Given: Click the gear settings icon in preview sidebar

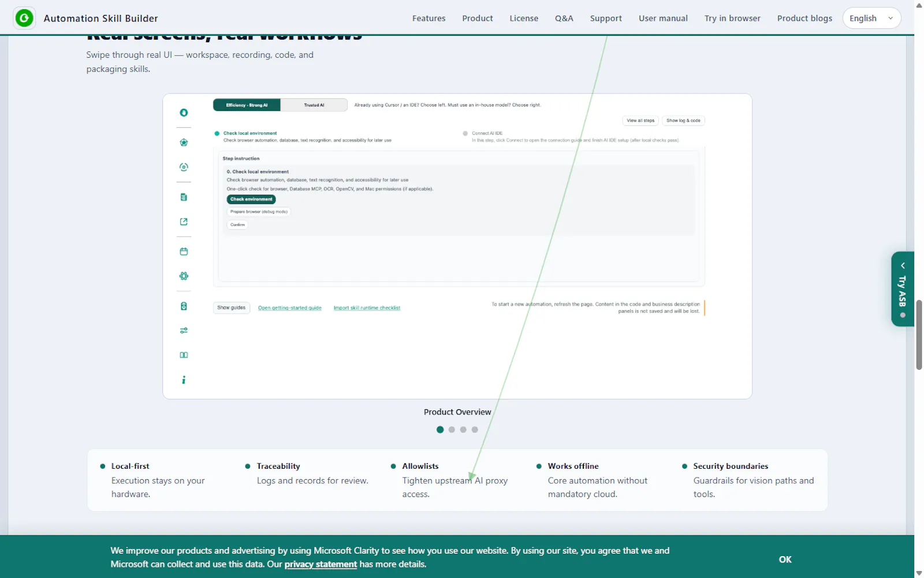Looking at the screenshot, I should pos(184,276).
